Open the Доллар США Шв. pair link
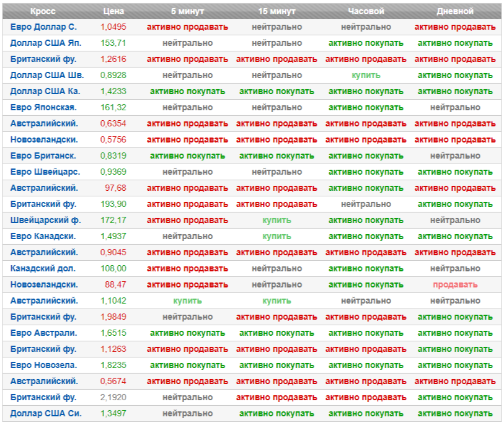Image resolution: width=504 pixels, height=425 pixels. click(x=47, y=75)
